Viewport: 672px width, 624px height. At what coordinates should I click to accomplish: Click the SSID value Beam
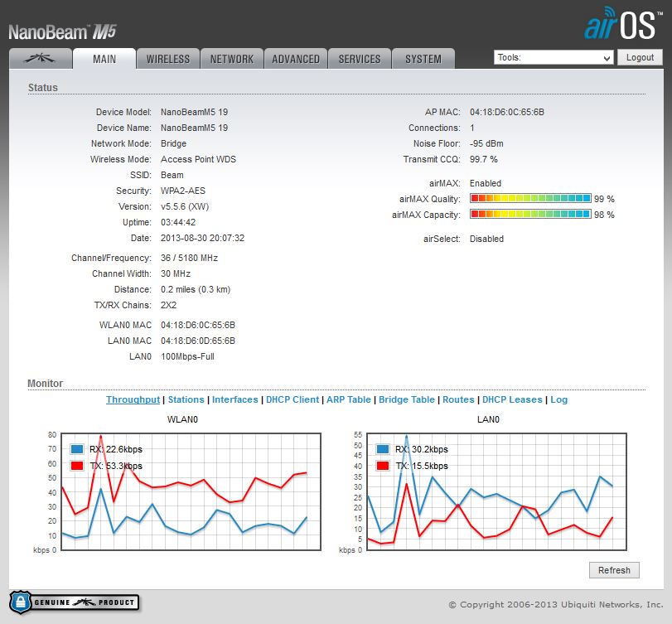point(172,175)
